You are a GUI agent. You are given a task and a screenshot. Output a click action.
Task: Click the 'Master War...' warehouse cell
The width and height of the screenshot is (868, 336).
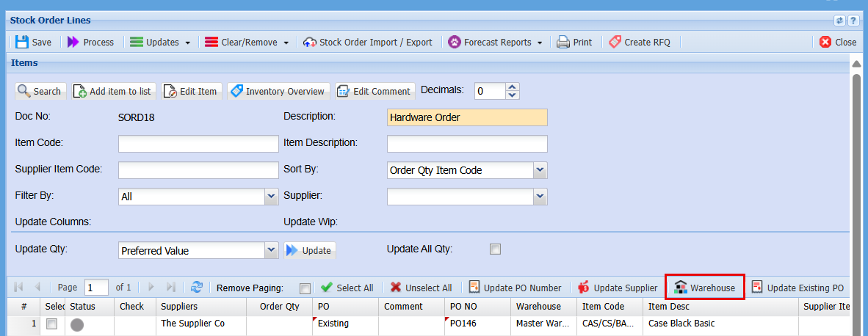544,324
